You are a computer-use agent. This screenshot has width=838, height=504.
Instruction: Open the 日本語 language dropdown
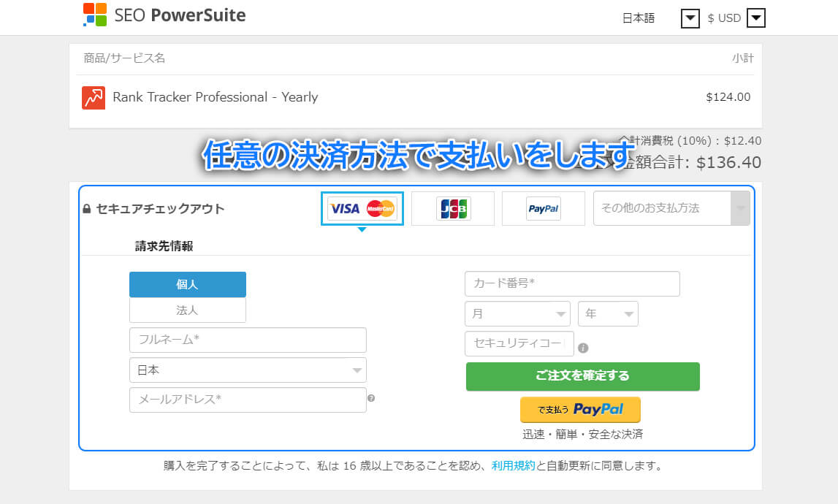point(690,18)
